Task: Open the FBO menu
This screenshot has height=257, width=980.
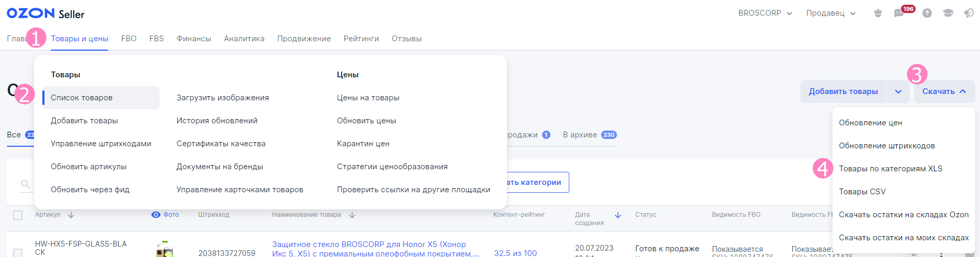Action: 129,39
